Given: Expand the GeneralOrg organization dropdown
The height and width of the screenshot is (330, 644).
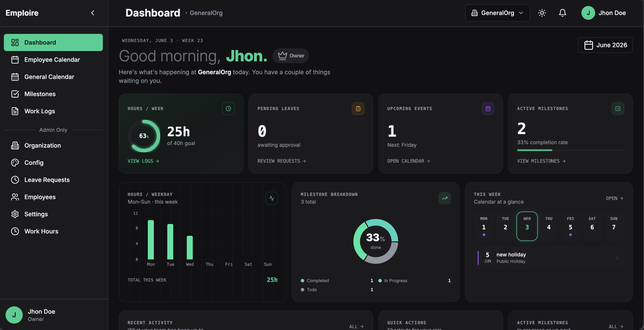Looking at the screenshot, I should click(497, 13).
